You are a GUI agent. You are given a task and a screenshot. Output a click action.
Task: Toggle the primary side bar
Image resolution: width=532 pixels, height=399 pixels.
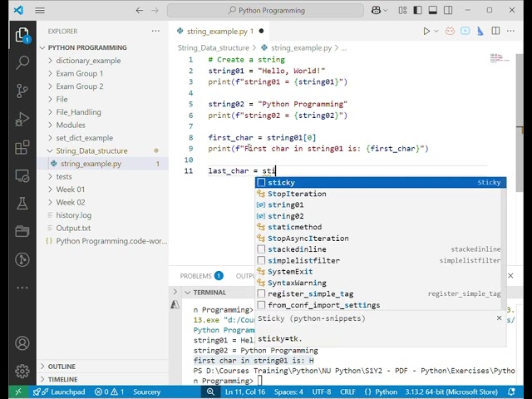coord(417,11)
